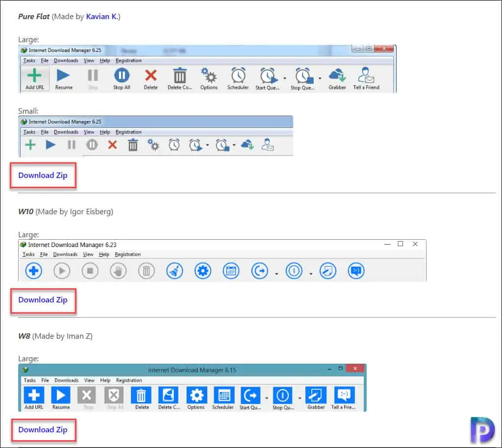502x448 pixels.
Task: Click Scheduler tile in W8 toolbar
Action: pos(223,398)
